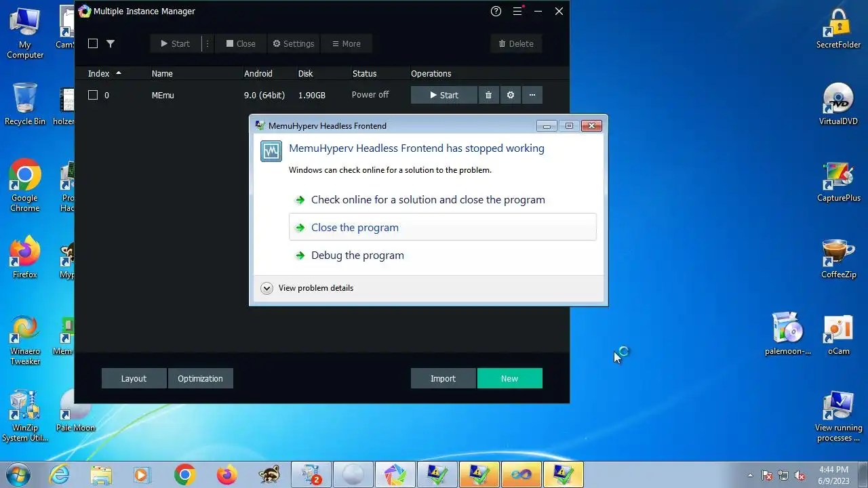Expand View problem details chevron

pyautogui.click(x=267, y=288)
